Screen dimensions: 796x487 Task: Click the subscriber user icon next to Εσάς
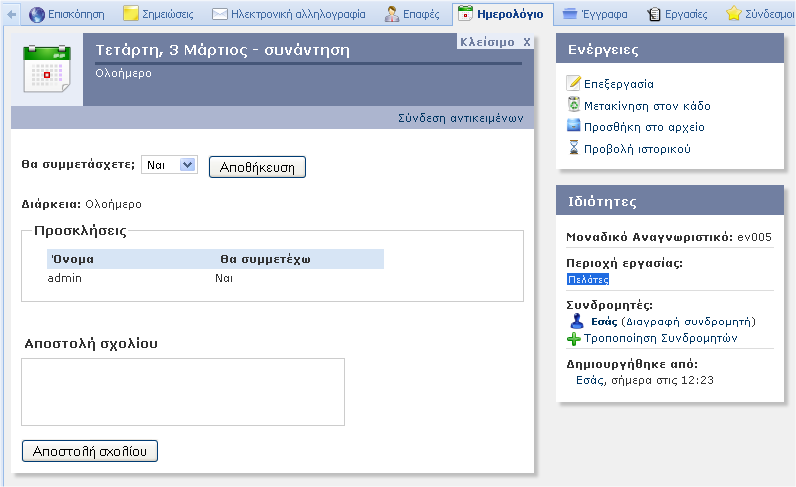pos(576,322)
